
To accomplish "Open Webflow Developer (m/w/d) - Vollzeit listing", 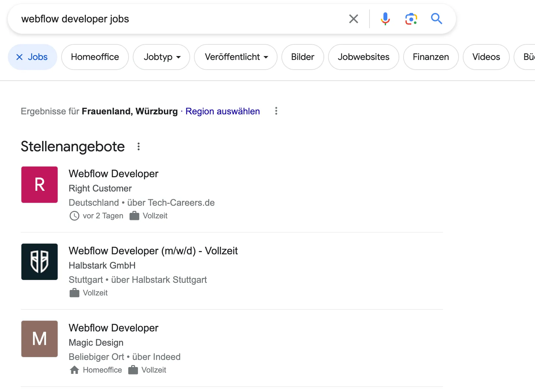I will click(x=153, y=251).
